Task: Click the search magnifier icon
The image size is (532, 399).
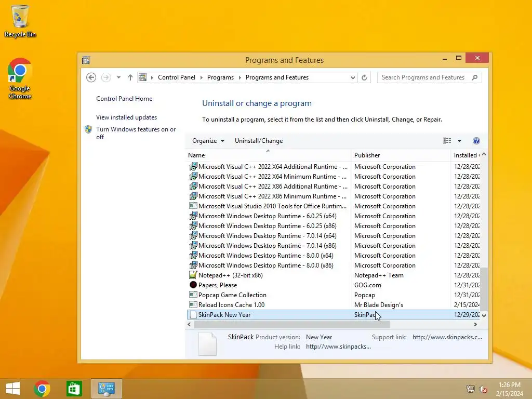Action: (x=475, y=77)
